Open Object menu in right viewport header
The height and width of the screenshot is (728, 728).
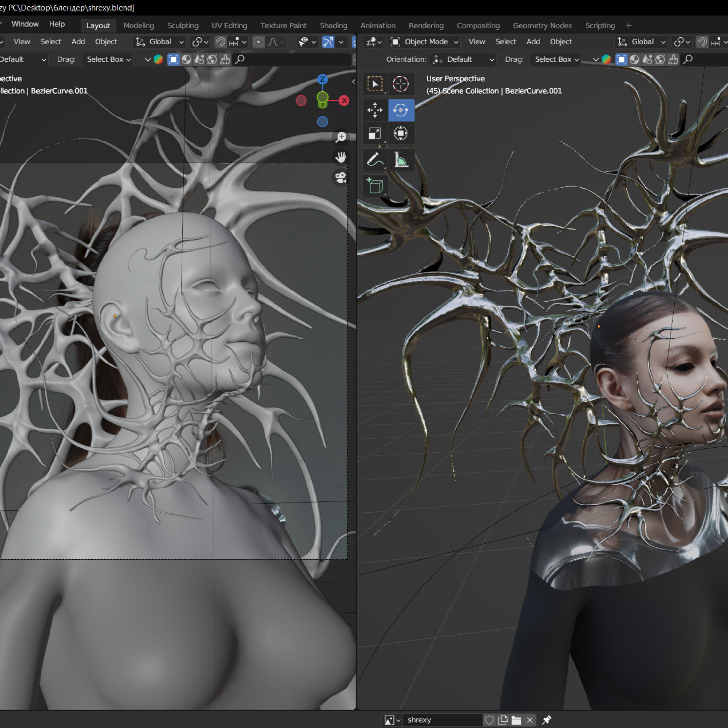pyautogui.click(x=561, y=42)
